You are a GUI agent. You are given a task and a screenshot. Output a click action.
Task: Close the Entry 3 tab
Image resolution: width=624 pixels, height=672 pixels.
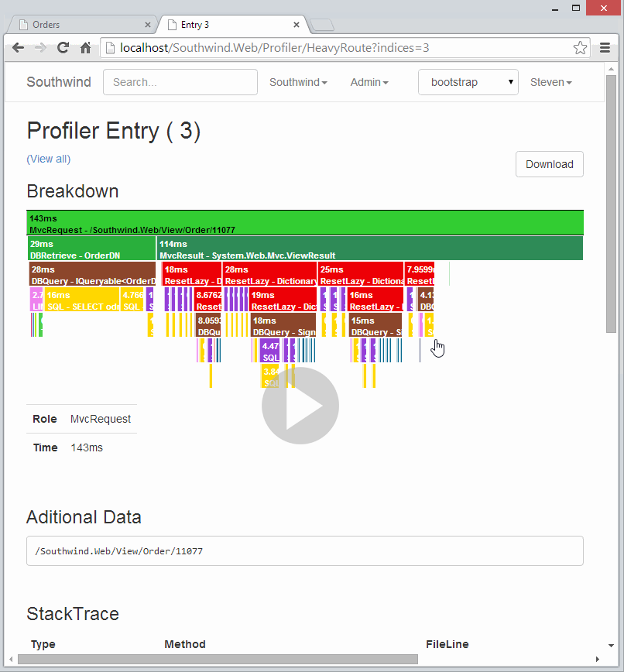tap(298, 25)
